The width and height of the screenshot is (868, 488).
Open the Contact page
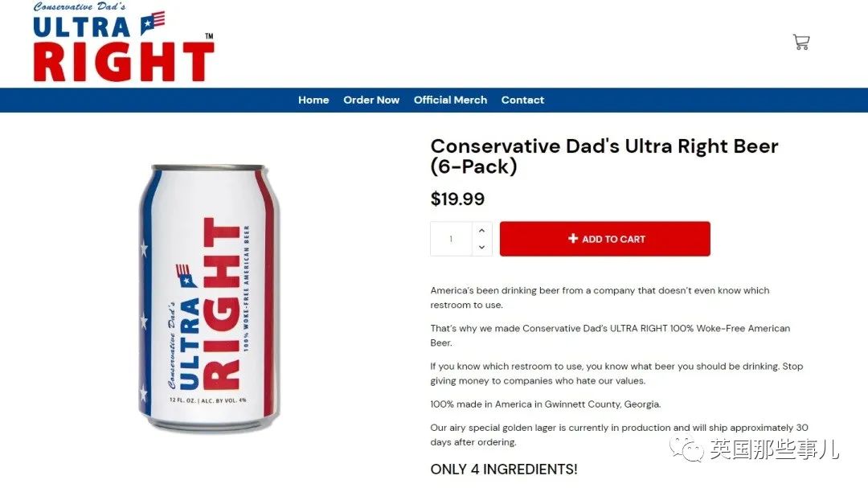coord(522,100)
